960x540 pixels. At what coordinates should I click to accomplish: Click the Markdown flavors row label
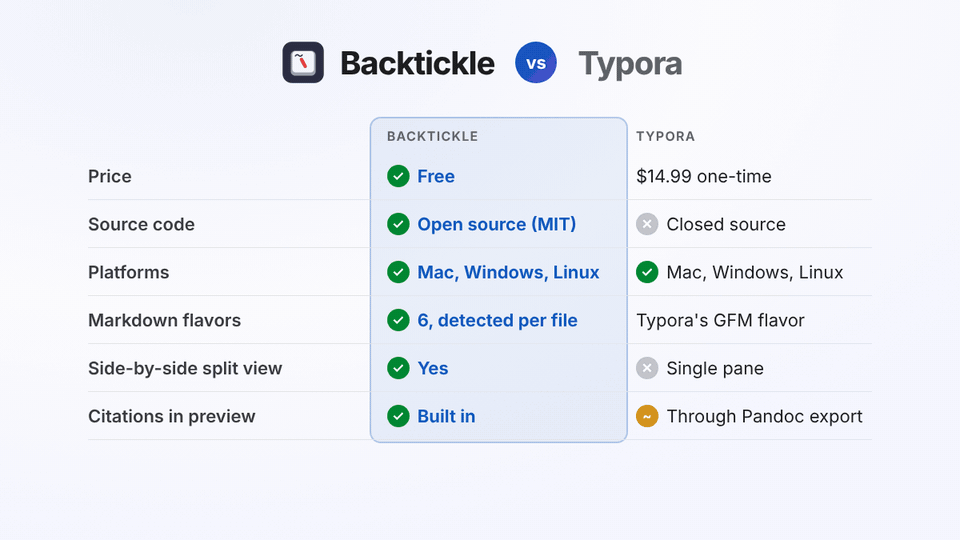point(165,320)
